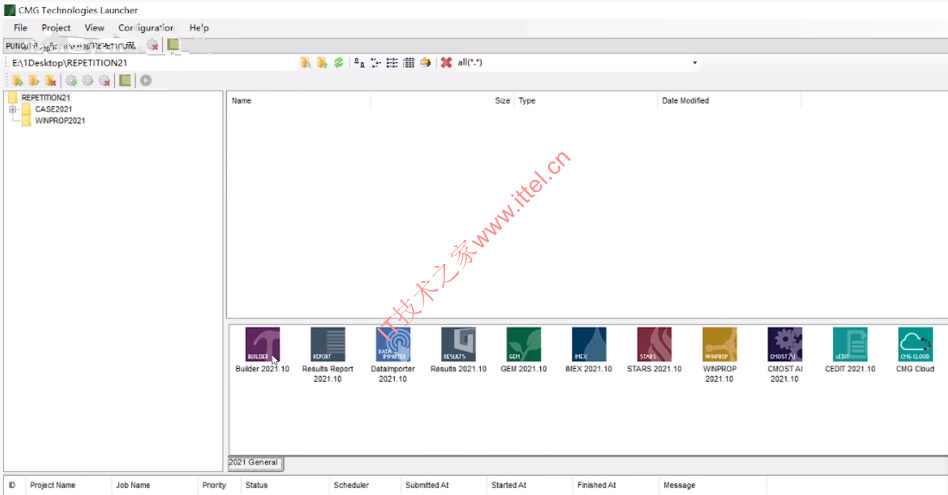The width and height of the screenshot is (948, 495).
Task: Open CMOST AI 2021.10
Action: [x=785, y=355]
